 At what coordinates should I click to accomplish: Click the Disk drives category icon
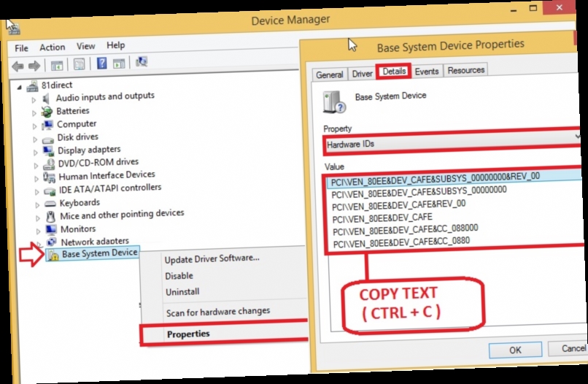tap(48, 139)
